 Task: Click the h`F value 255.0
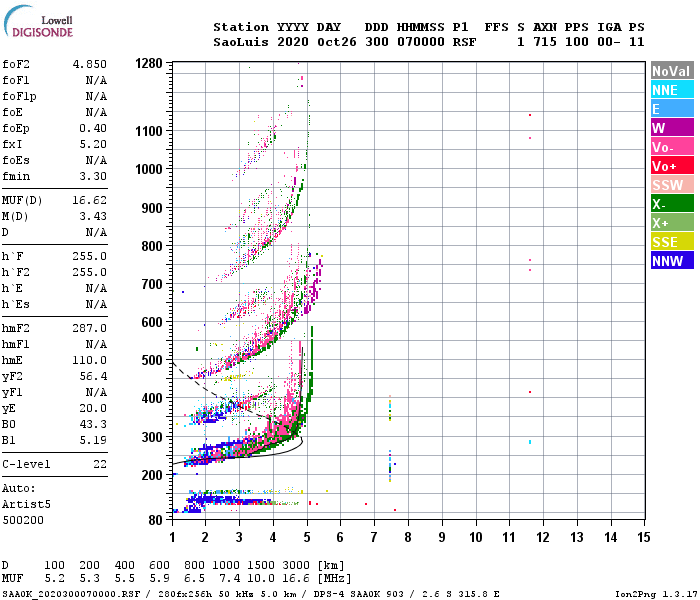click(x=90, y=256)
